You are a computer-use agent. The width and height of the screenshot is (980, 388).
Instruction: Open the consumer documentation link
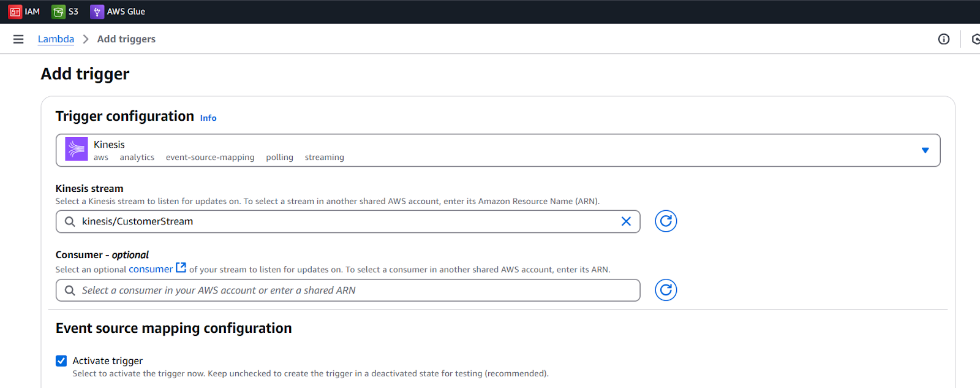pyautogui.click(x=151, y=269)
